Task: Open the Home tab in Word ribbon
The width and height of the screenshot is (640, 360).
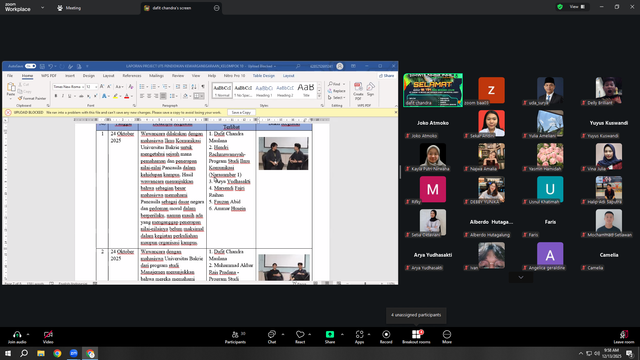Action: pyautogui.click(x=27, y=76)
